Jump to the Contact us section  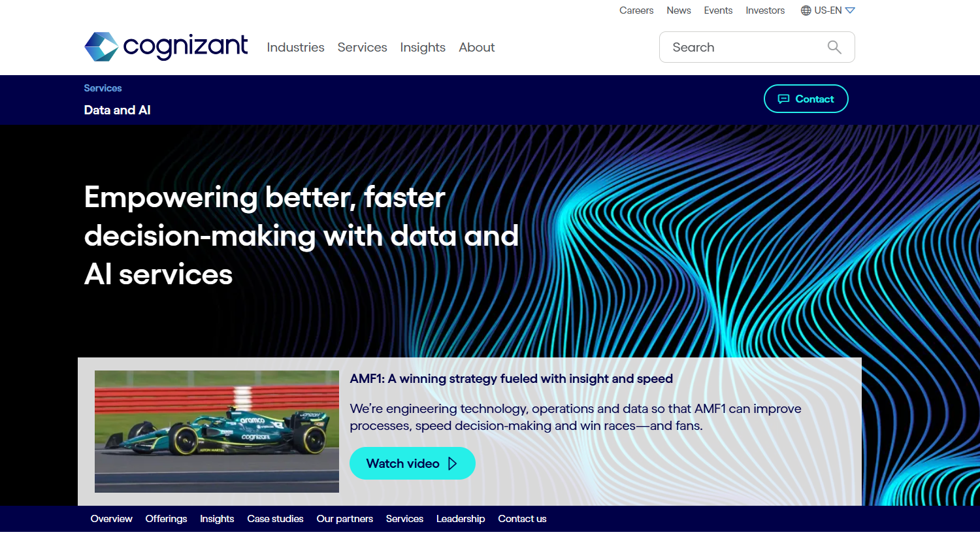tap(522, 519)
